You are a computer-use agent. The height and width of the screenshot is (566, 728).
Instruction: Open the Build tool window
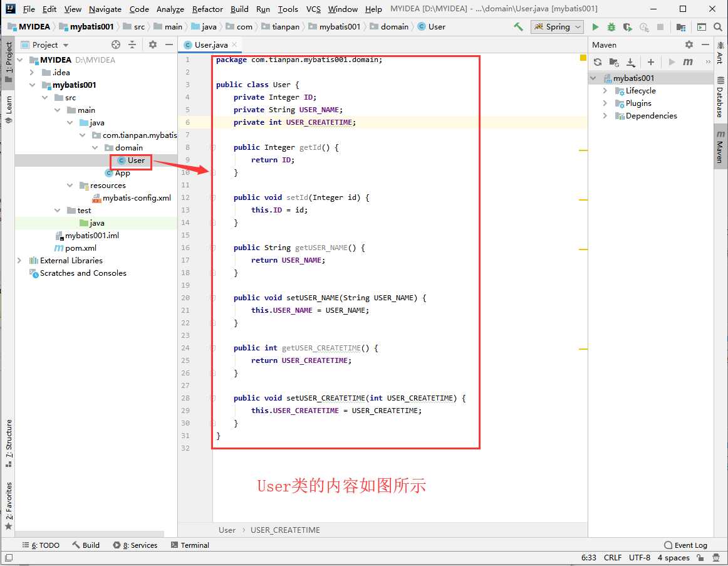point(85,545)
